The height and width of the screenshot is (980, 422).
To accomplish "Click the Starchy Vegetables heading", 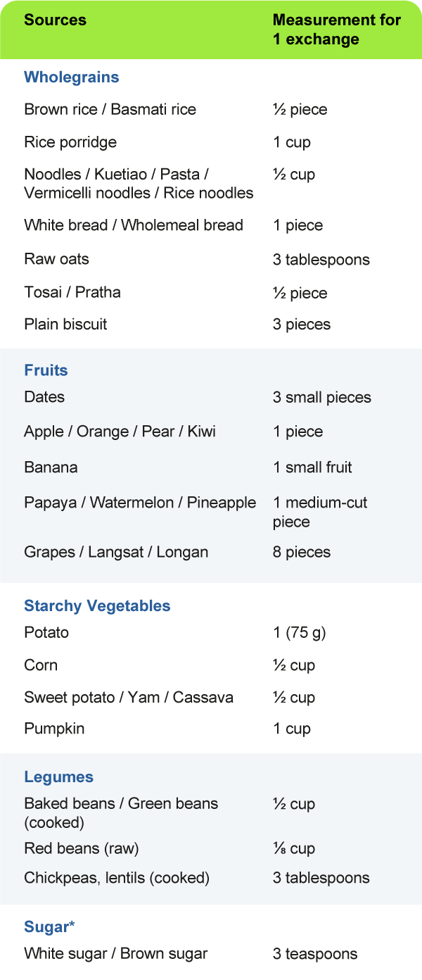I will pyautogui.click(x=97, y=606).
